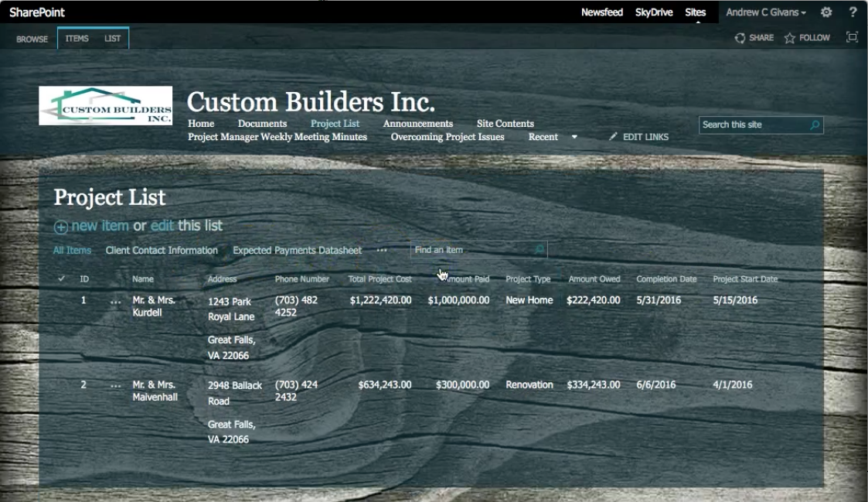Viewport: 868px width, 502px height.
Task: Open the Client Contact Information view
Action: coord(162,251)
